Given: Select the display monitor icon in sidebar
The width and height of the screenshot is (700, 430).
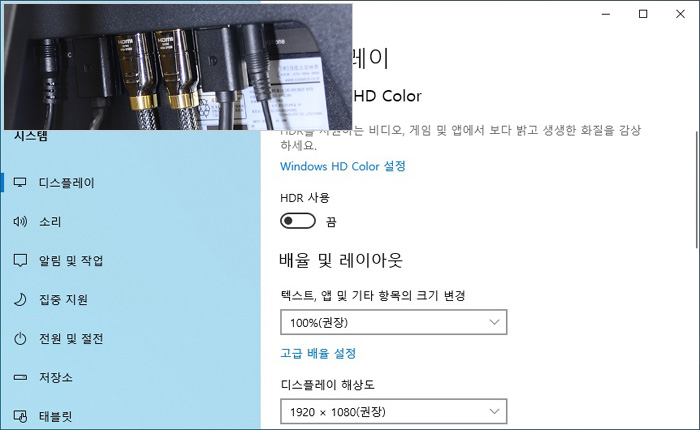Looking at the screenshot, I should [20, 183].
